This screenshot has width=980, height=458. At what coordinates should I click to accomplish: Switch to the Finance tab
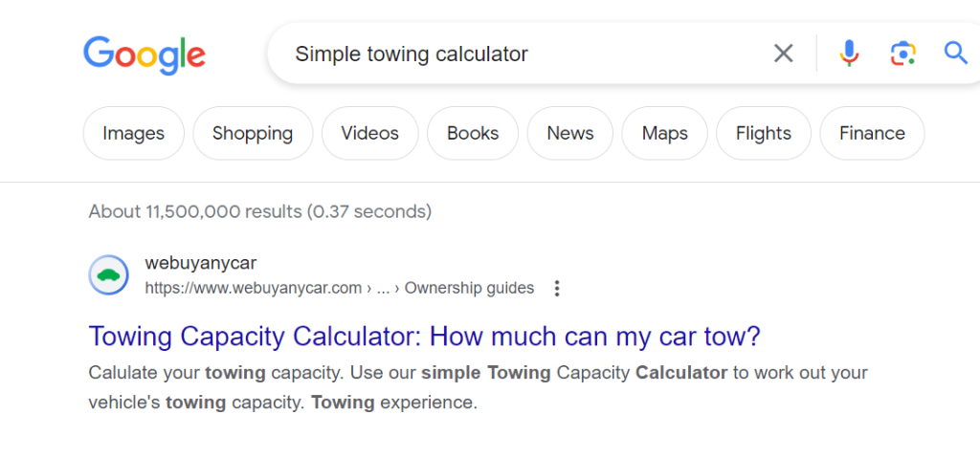point(872,133)
